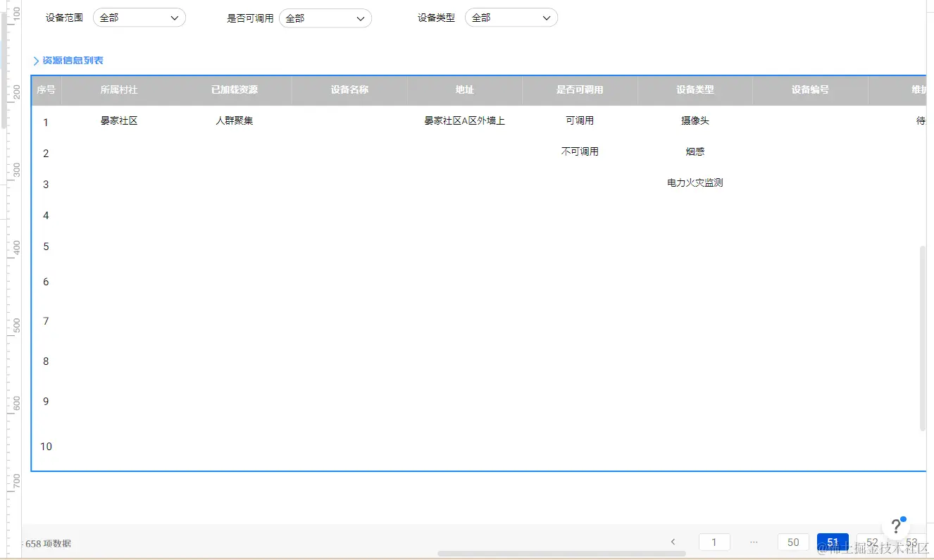Click the 设备名称 column header
The image size is (934, 560).
coord(350,90)
